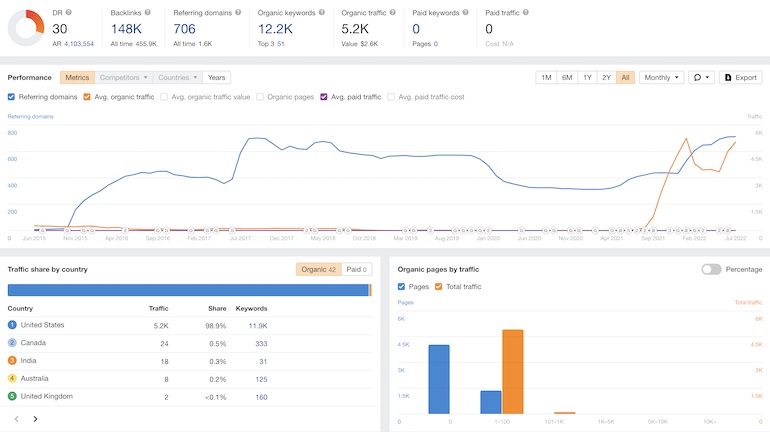Toggle the Total traffic checkbox
Image resolution: width=770 pixels, height=432 pixels.
[439, 287]
